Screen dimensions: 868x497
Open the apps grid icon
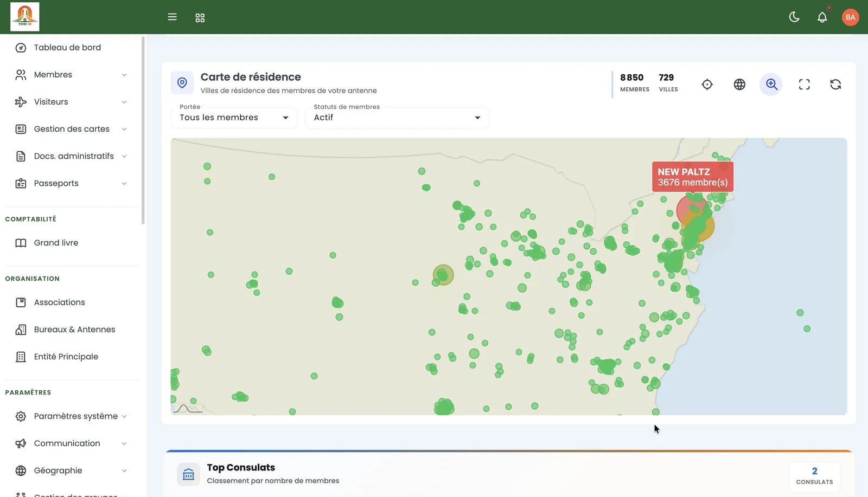tap(200, 18)
